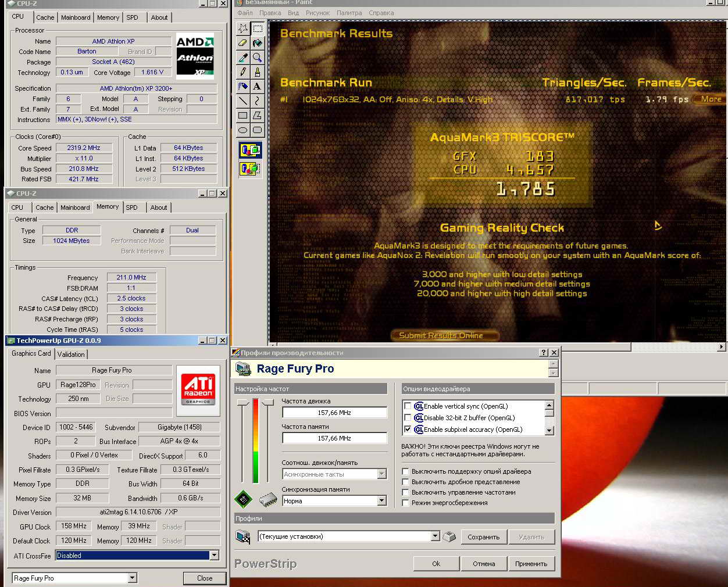Select the Free-Form Select tool in Paint
Viewport: 728px width, 587px height.
point(243,28)
